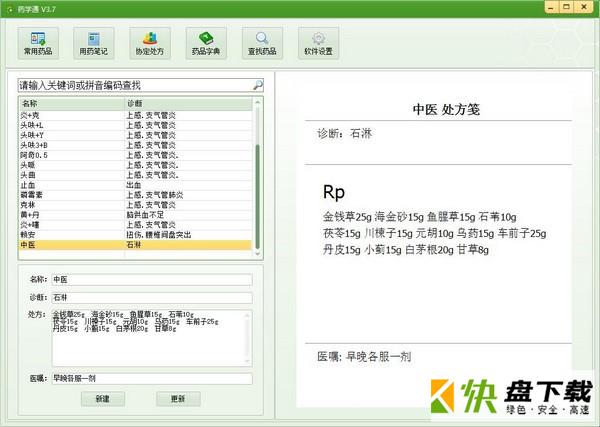Screen dimensions: 600x427
Task: Click the preview line starting 茯苓15g
Action: point(434,233)
